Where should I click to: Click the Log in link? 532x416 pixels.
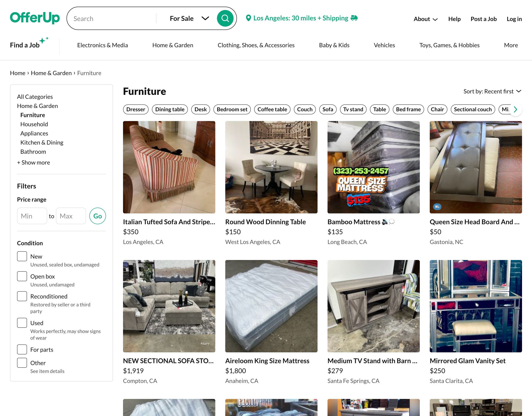(x=514, y=19)
